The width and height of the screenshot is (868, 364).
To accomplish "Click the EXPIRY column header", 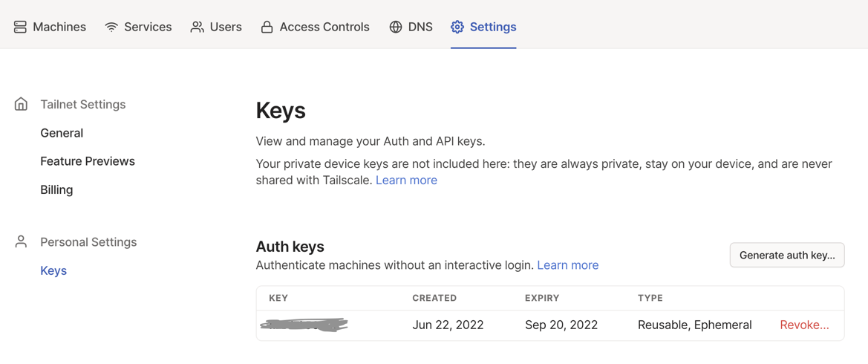I will pyautogui.click(x=542, y=298).
